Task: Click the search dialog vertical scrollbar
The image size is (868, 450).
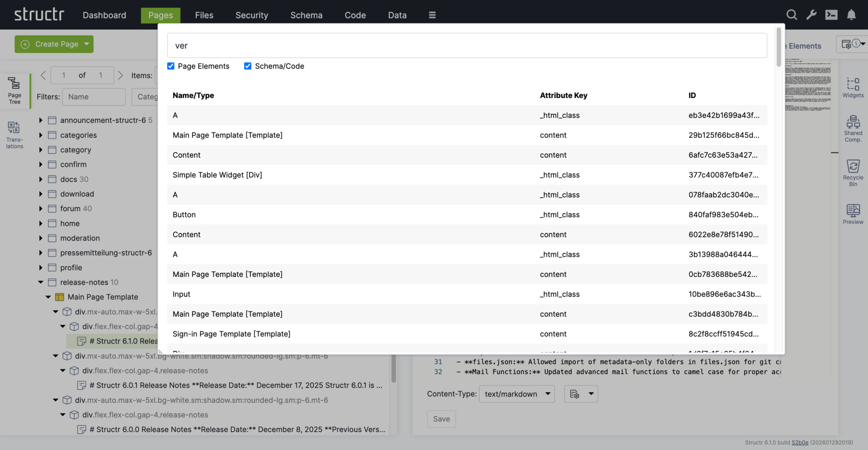Action: (779, 47)
